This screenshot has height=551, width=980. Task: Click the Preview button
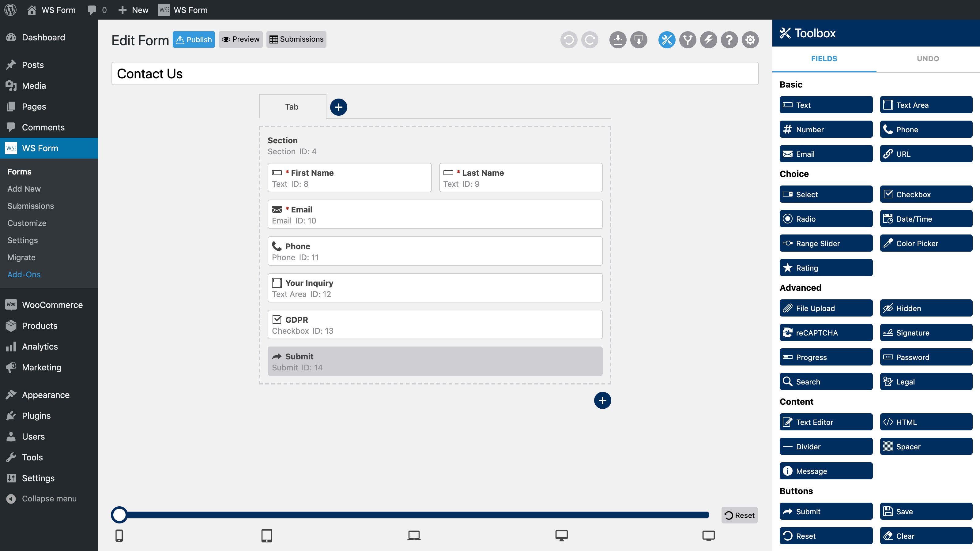point(240,39)
